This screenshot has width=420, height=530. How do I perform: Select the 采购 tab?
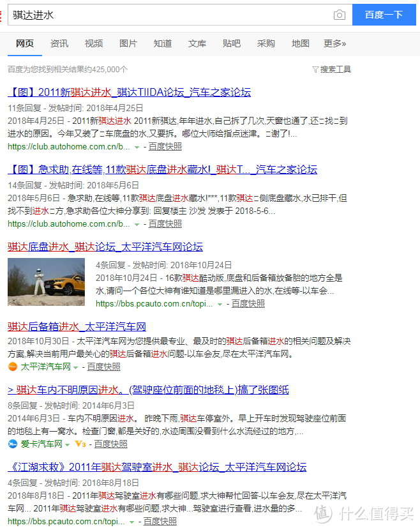coord(266,43)
